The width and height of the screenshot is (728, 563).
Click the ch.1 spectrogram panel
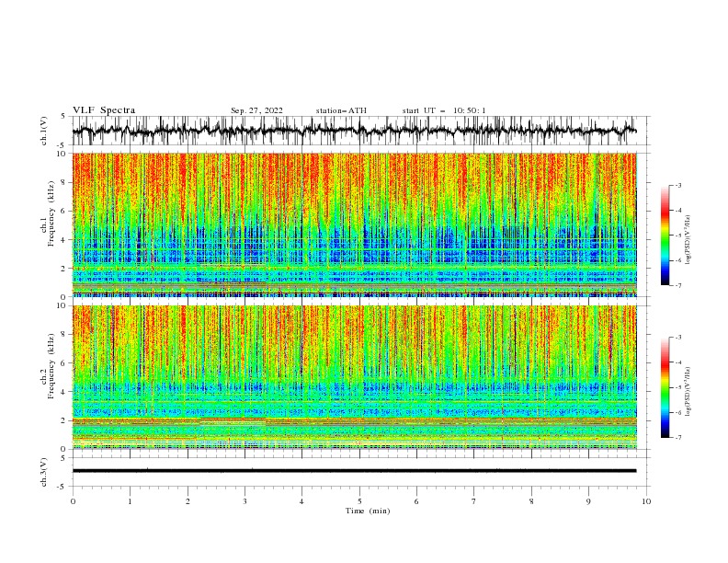click(x=354, y=224)
